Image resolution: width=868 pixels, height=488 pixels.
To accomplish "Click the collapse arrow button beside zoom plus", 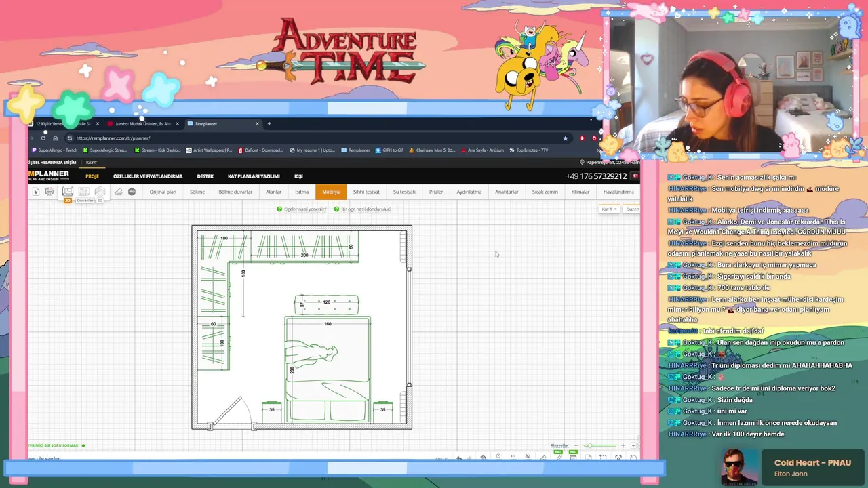I will (x=633, y=445).
